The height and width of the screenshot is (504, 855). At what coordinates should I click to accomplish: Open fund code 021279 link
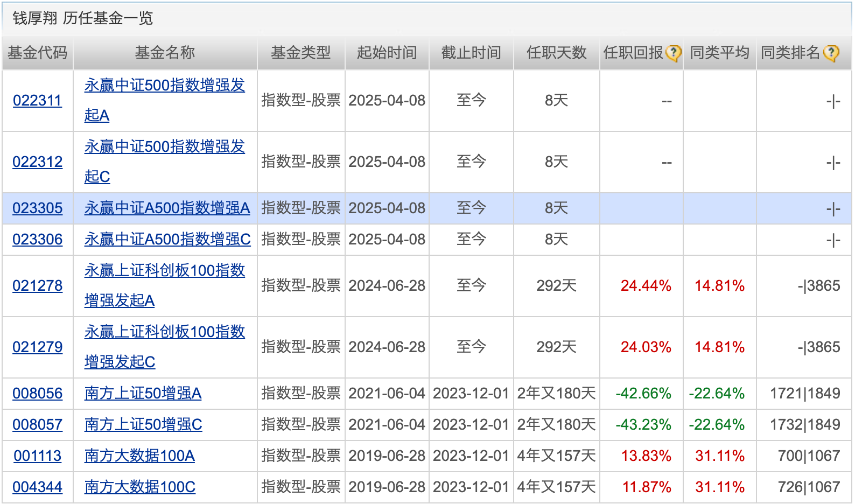[x=37, y=347]
